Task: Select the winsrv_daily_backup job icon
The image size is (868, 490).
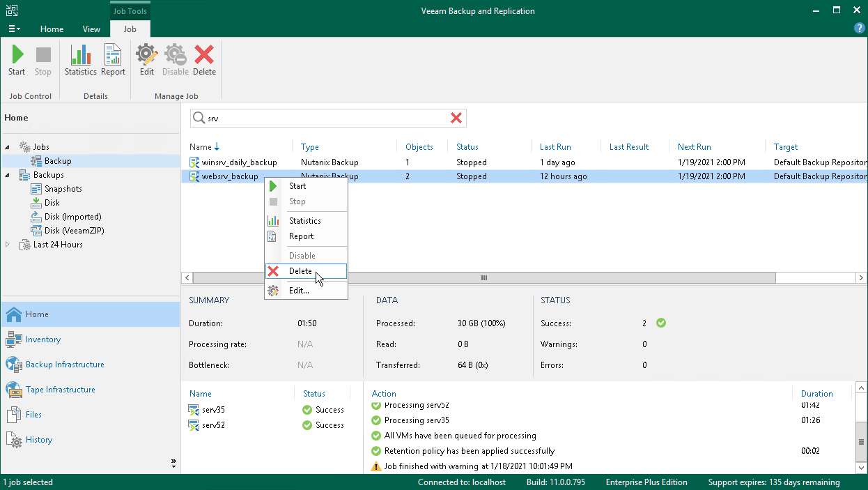Action: tap(194, 162)
